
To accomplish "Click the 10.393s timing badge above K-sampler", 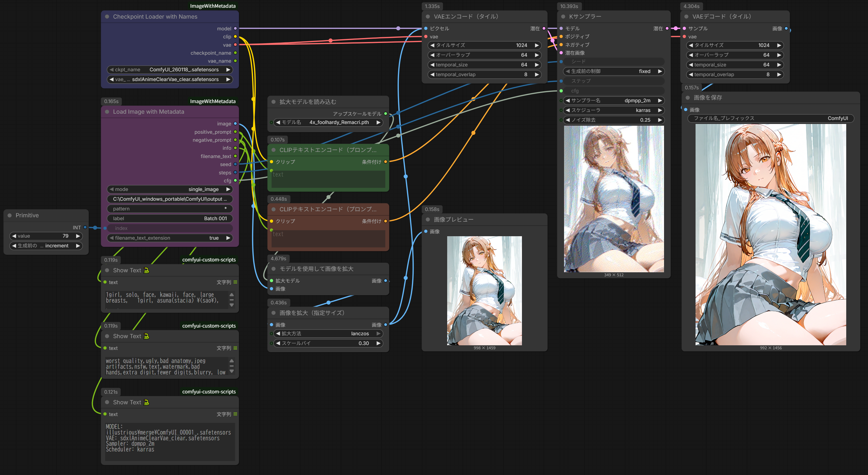I will [569, 6].
